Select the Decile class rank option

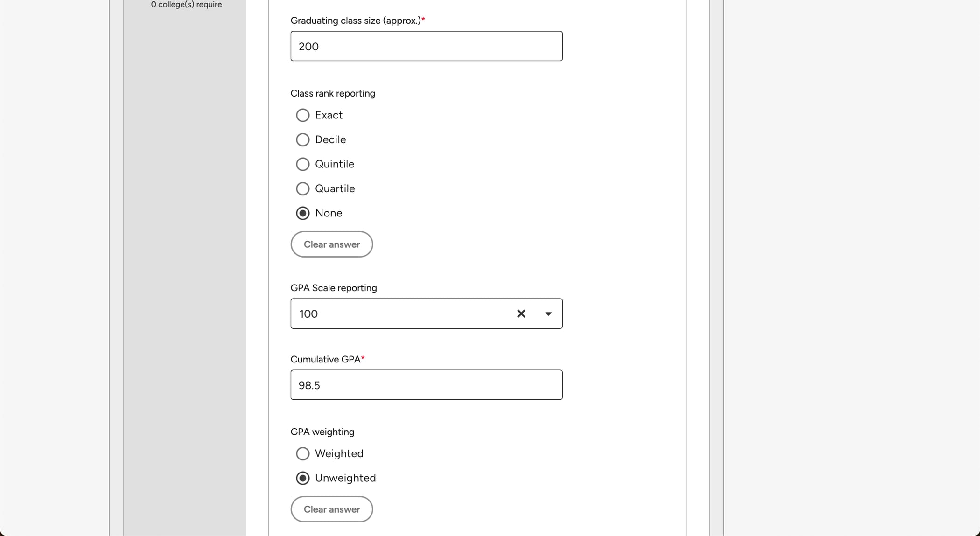coord(302,139)
